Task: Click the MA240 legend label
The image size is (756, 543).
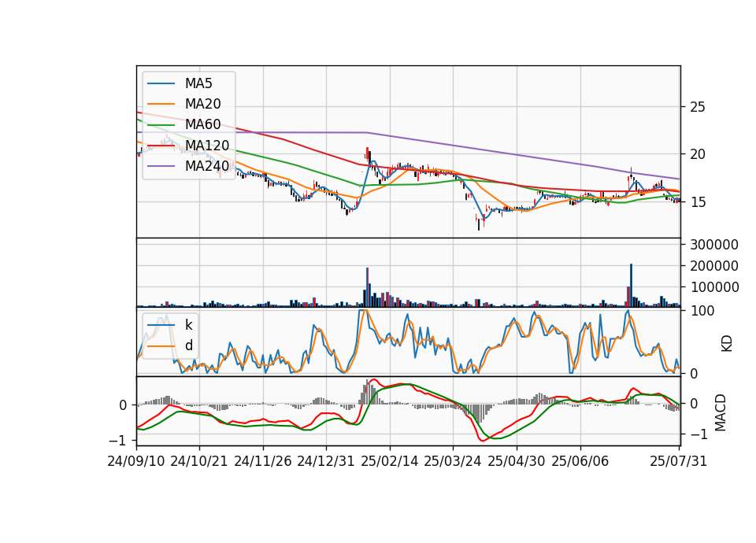Action: tap(207, 166)
